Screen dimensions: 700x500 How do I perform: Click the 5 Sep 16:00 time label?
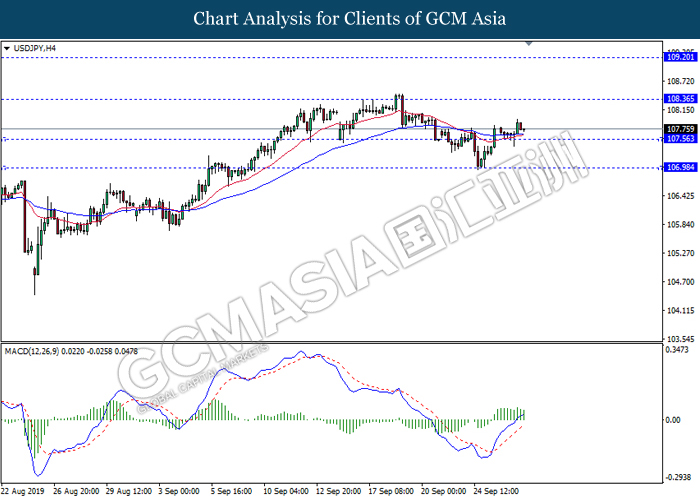[x=232, y=492]
